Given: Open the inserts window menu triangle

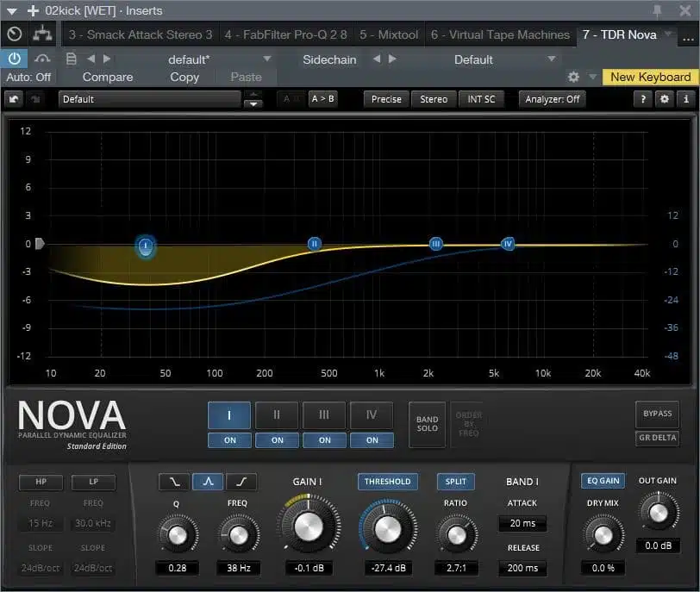Looking at the screenshot, I should (x=12, y=10).
